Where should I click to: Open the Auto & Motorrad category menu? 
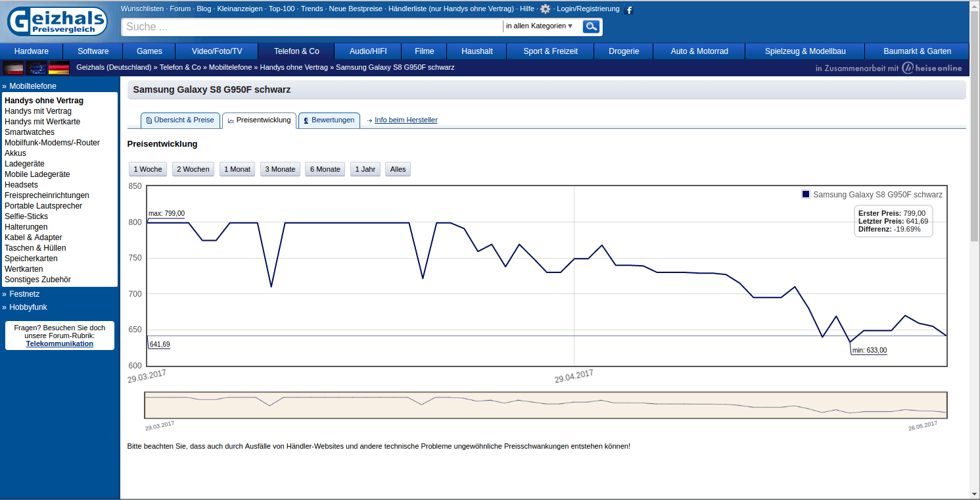[699, 51]
